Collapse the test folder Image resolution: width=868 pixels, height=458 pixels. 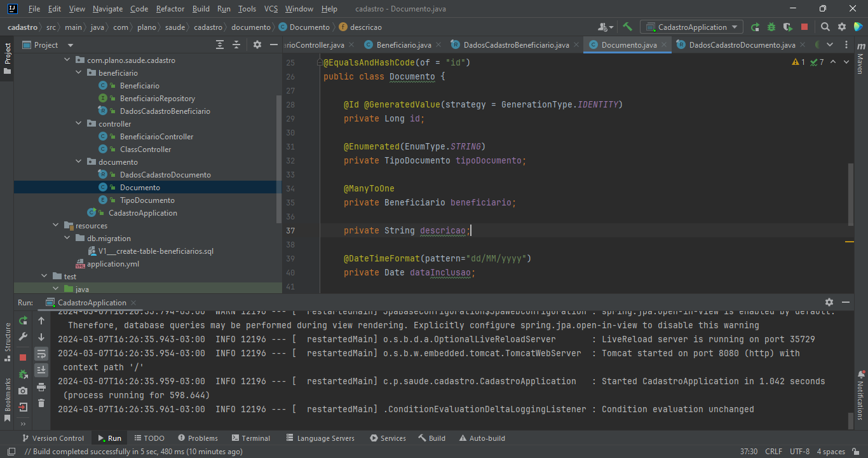tap(44, 277)
